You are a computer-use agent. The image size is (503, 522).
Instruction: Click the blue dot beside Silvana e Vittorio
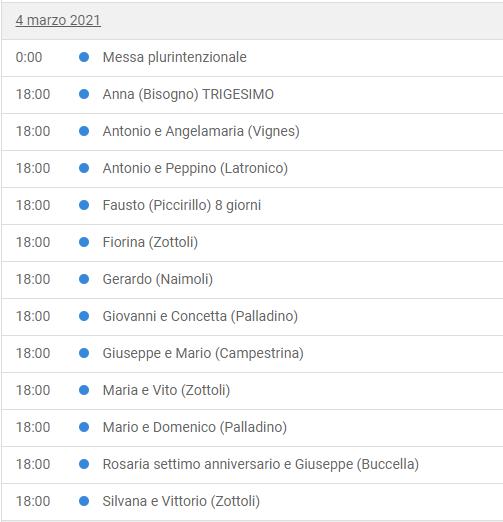tap(84, 501)
